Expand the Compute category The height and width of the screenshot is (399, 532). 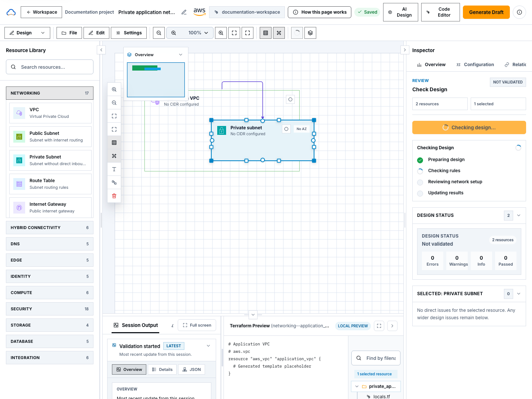(50, 293)
